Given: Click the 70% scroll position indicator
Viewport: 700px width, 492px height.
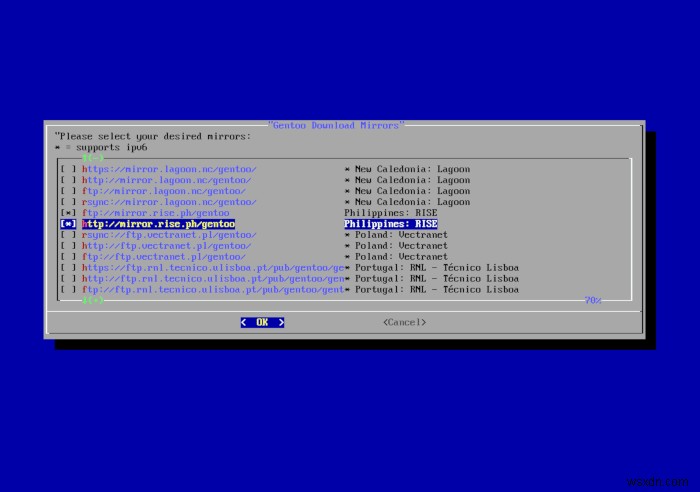Looking at the screenshot, I should coord(593,300).
